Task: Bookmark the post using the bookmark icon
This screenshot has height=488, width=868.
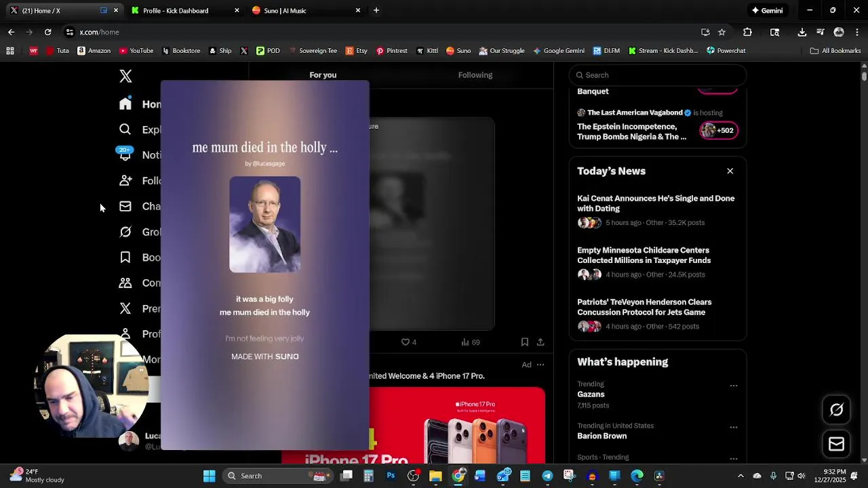Action: click(525, 342)
